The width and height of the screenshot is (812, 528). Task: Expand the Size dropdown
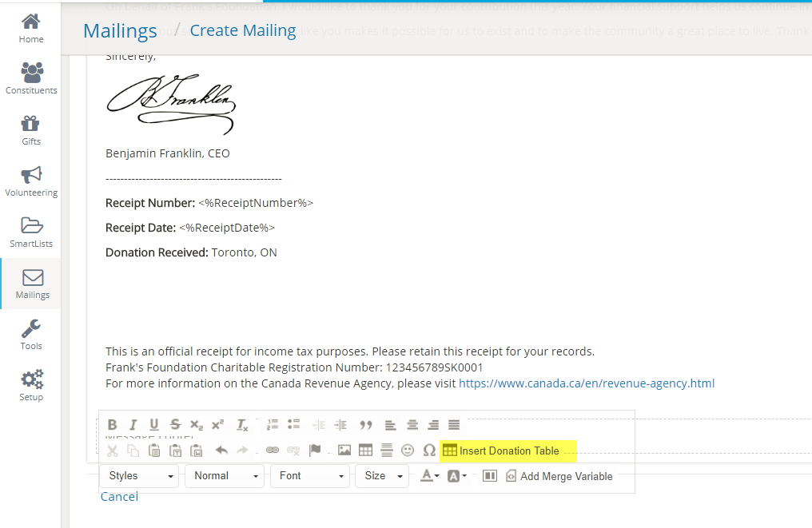(382, 476)
